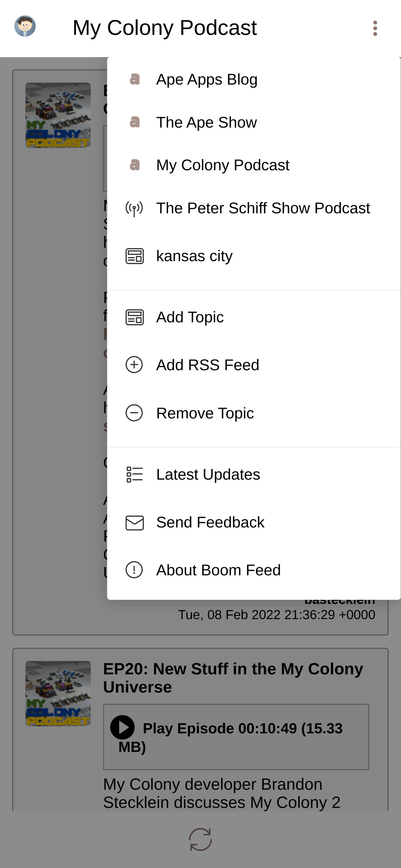This screenshot has width=401, height=868.
Task: Tap the Latest Updates list icon
Action: coord(134,474)
